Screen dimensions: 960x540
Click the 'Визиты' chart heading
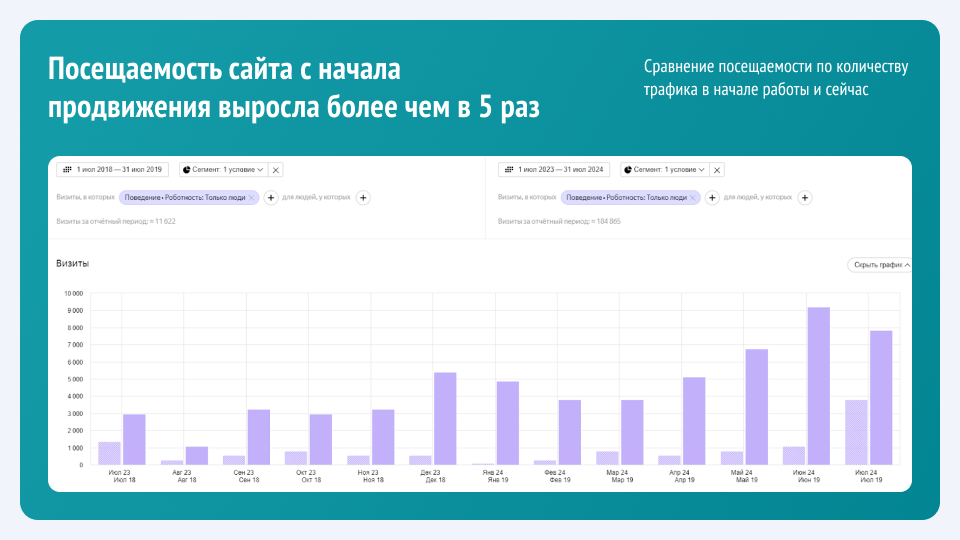(x=72, y=263)
